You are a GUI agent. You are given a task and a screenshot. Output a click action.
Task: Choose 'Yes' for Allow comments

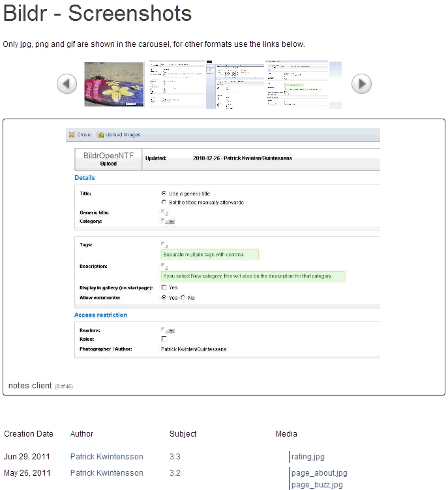pos(164,298)
